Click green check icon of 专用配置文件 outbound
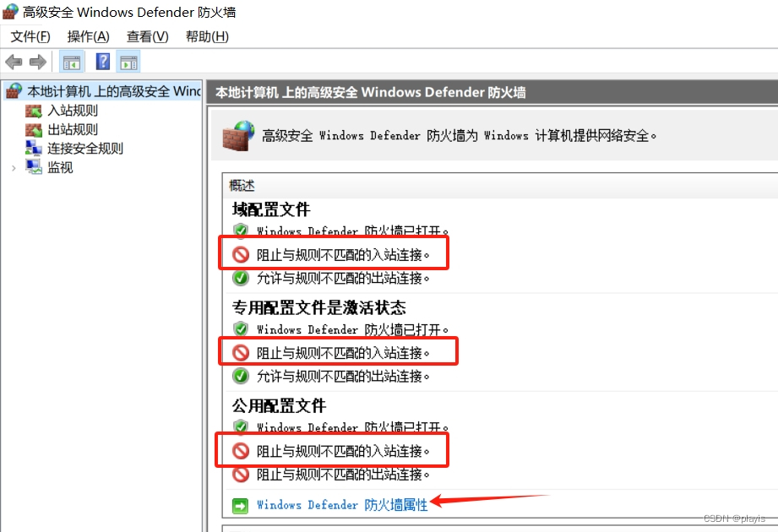Screen dimensions: 778x532 tap(241, 376)
